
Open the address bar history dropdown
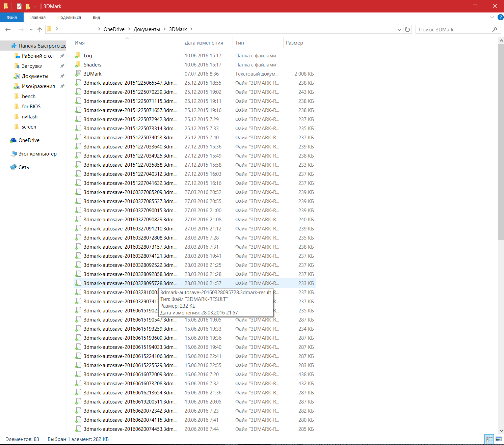coord(399,30)
